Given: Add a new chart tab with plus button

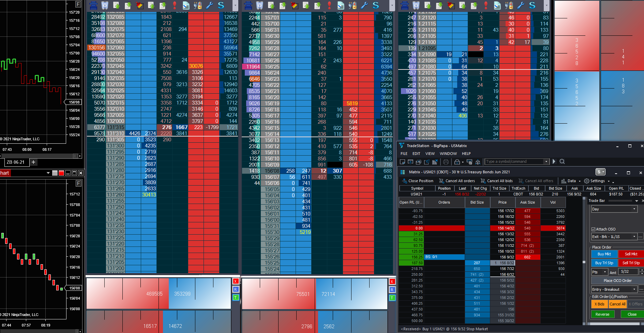Looking at the screenshot, I should coord(33,162).
